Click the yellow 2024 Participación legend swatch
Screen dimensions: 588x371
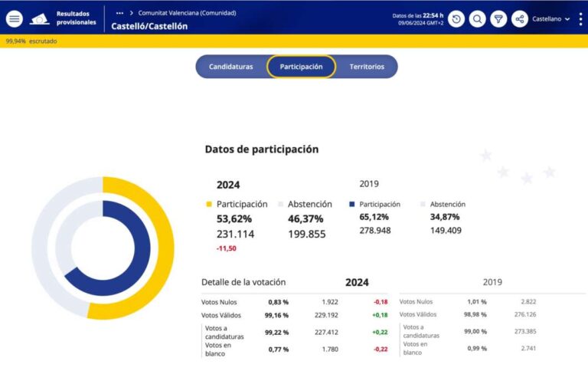[x=209, y=205]
